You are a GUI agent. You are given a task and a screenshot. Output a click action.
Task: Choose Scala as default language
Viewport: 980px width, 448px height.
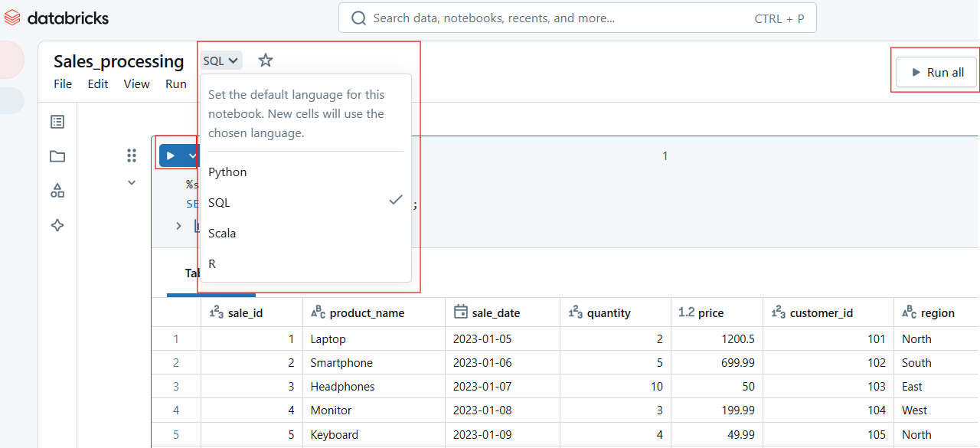305,234
